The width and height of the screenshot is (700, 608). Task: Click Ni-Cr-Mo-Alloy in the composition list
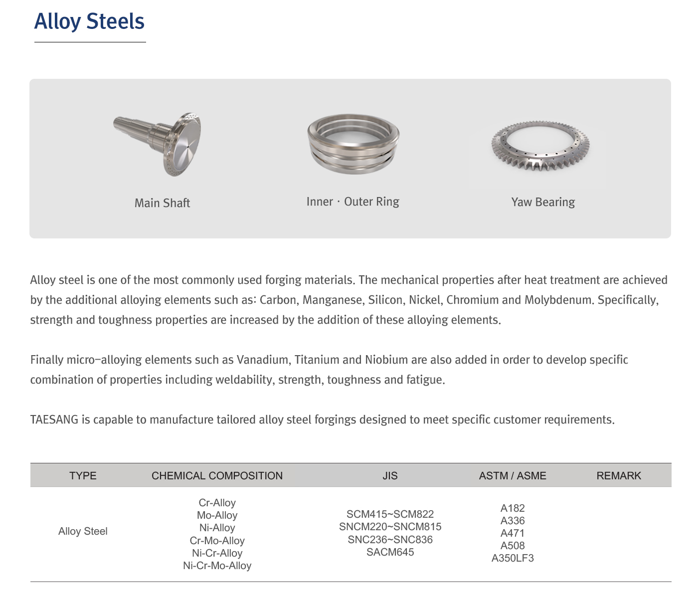coord(217,566)
